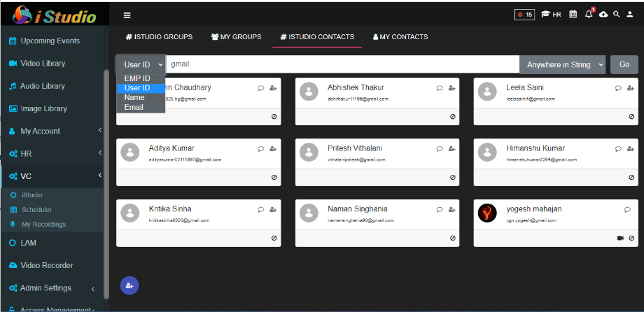
Task: Start video call with yogesh mahajan
Action: (x=620, y=238)
